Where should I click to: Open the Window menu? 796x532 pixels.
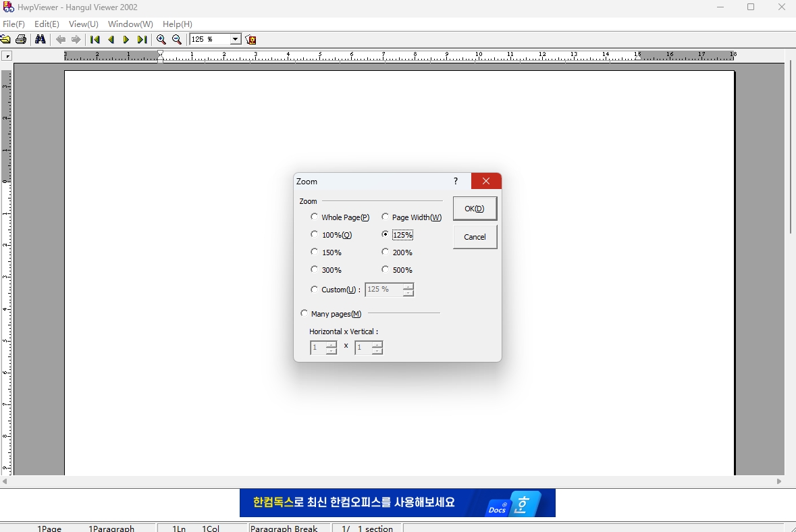click(130, 24)
